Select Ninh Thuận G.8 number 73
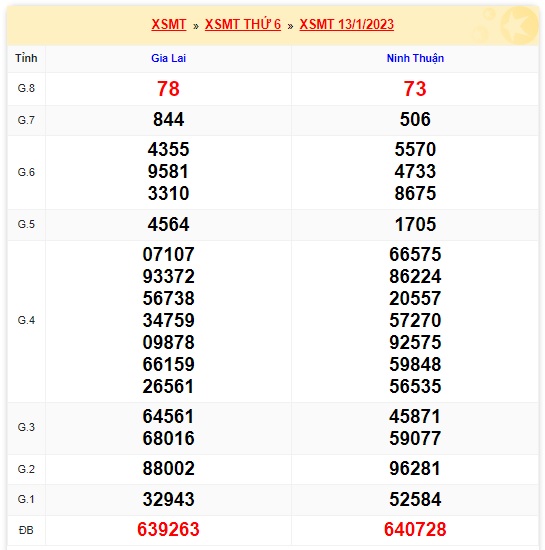Viewport: 545px width, 550px height. 415,89
